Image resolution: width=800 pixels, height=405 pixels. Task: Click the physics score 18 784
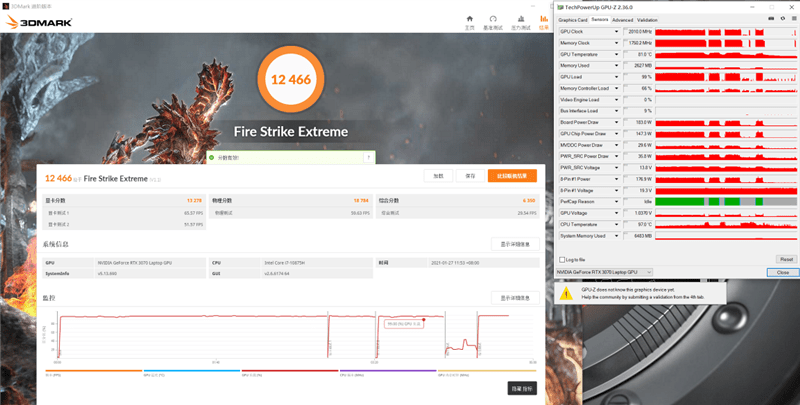point(361,200)
